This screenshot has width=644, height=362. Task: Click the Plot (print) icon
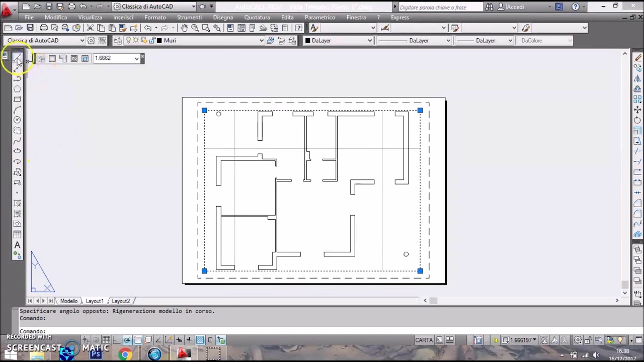[x=44, y=28]
